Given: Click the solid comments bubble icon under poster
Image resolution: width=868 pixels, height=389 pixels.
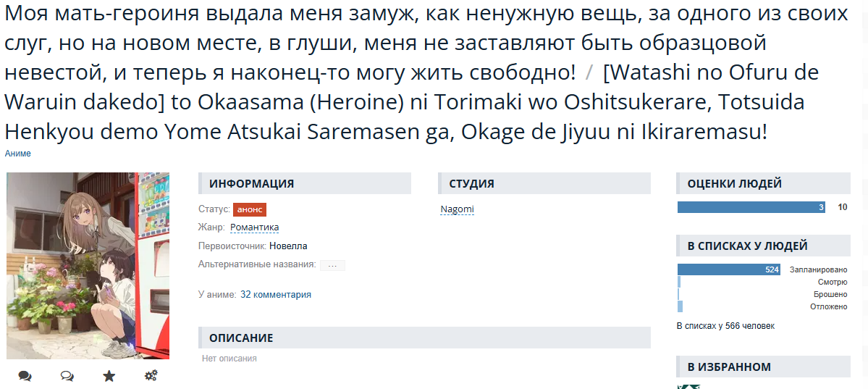Looking at the screenshot, I should point(25,376).
